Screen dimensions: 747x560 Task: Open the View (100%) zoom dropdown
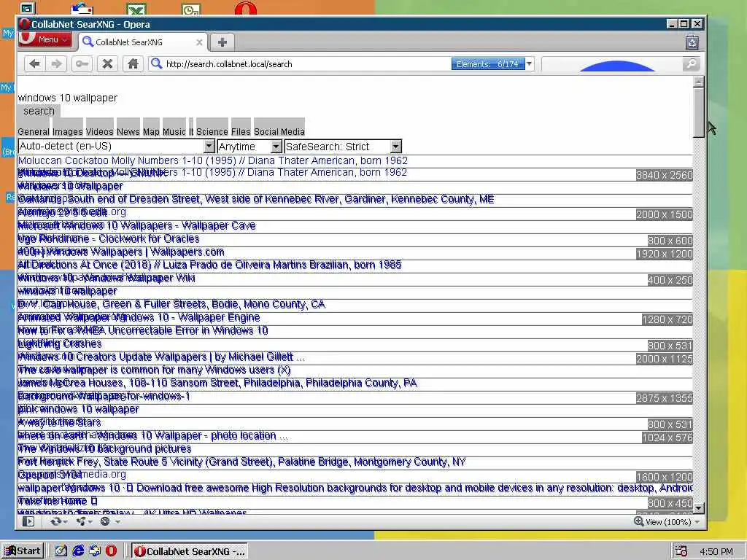point(673,522)
